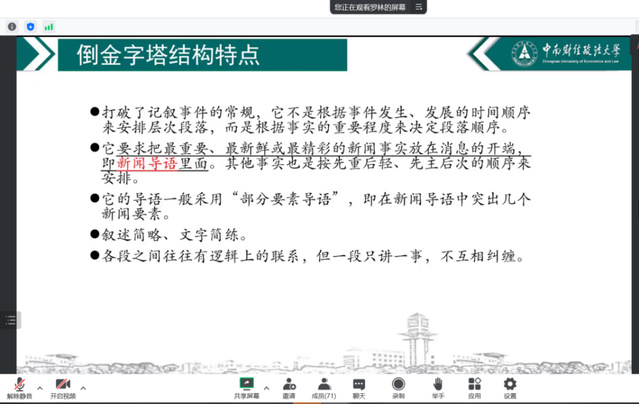Open the share screen (共享屏幕) icon
This screenshot has height=404, width=639.
pyautogui.click(x=248, y=386)
